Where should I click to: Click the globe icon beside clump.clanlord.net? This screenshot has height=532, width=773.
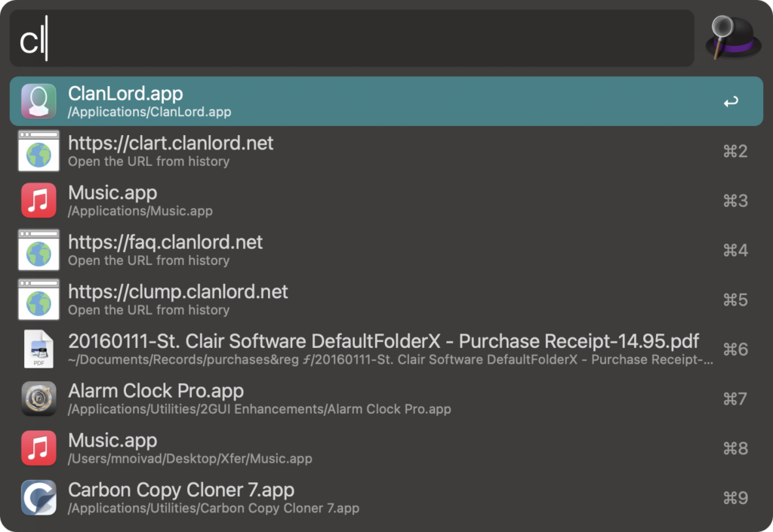click(38, 300)
